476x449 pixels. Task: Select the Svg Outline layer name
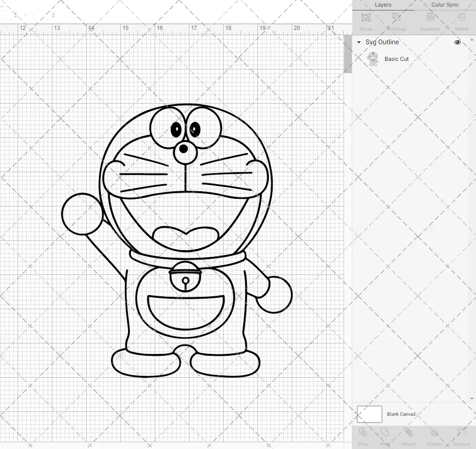tap(382, 42)
